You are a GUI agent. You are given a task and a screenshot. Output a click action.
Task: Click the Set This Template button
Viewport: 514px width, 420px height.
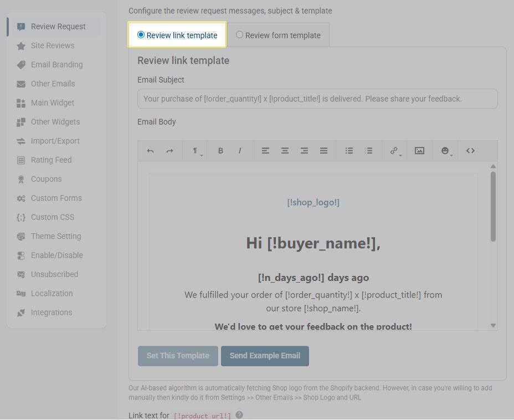click(177, 356)
